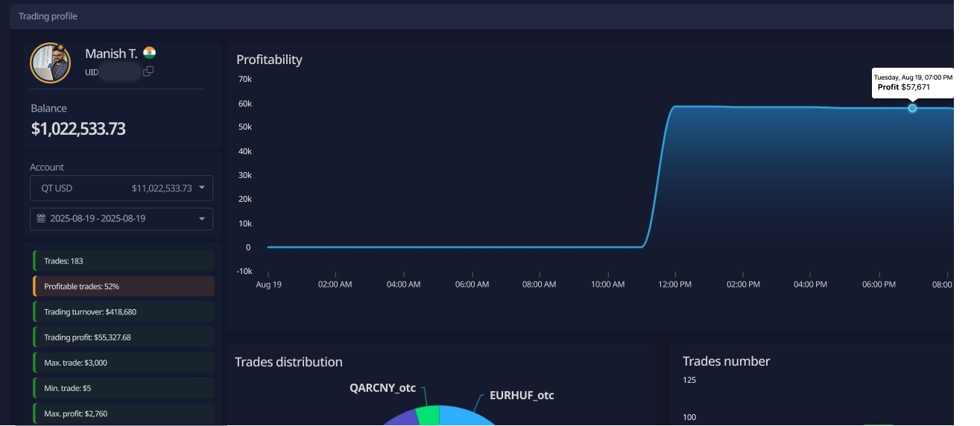
Task: Select the Profitable trades: 52% row
Action: pyautogui.click(x=124, y=286)
